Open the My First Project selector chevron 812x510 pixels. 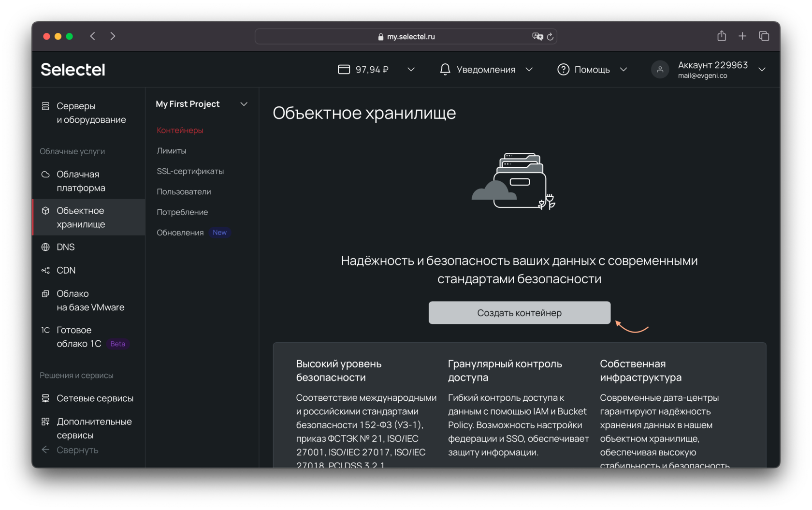(244, 104)
